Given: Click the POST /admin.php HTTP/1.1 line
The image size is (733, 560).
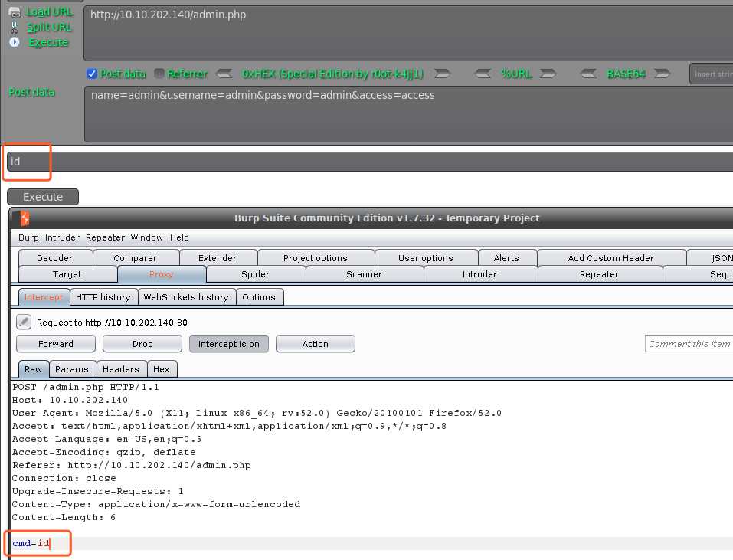Looking at the screenshot, I should pyautogui.click(x=86, y=387).
